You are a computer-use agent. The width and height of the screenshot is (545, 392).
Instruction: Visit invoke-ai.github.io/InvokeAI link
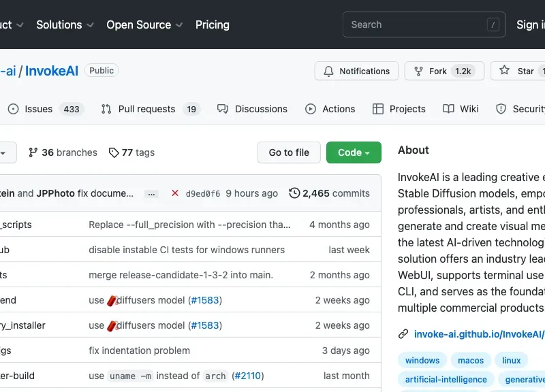tap(480, 334)
